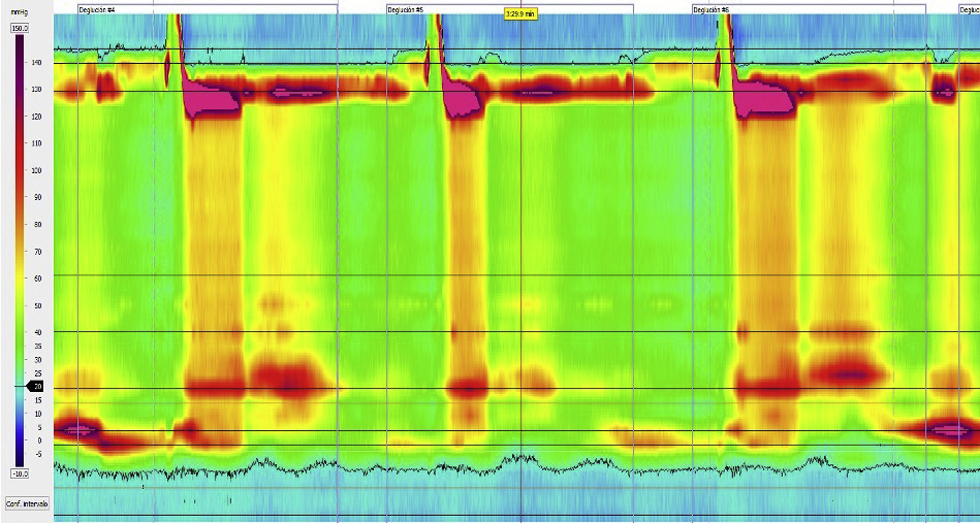Click the 150.0 maximum pressure field

(20, 28)
